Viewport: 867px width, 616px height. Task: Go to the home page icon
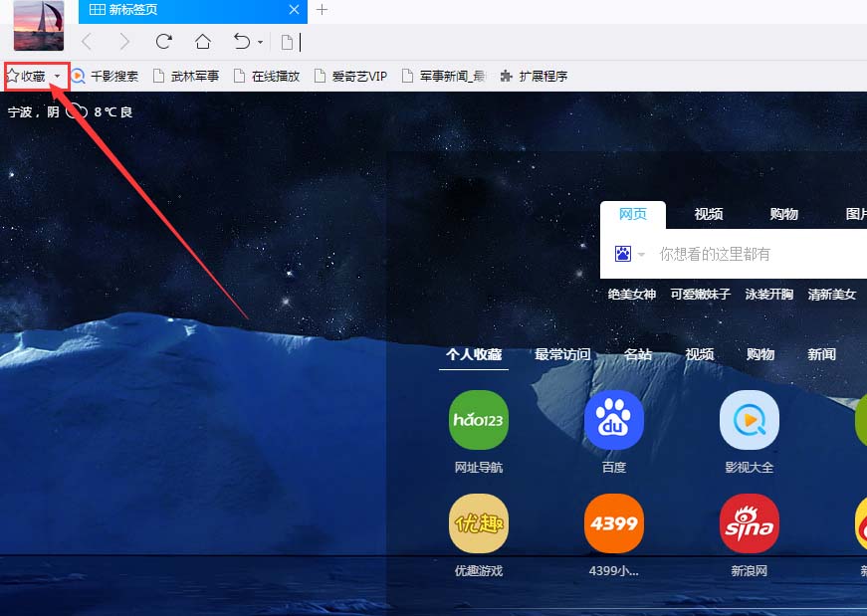point(203,42)
